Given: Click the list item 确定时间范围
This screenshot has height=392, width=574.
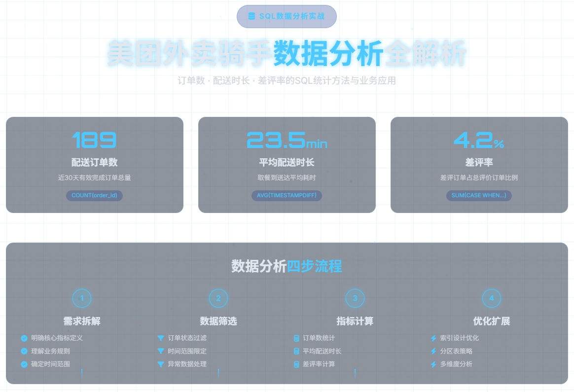Looking at the screenshot, I should 50,364.
